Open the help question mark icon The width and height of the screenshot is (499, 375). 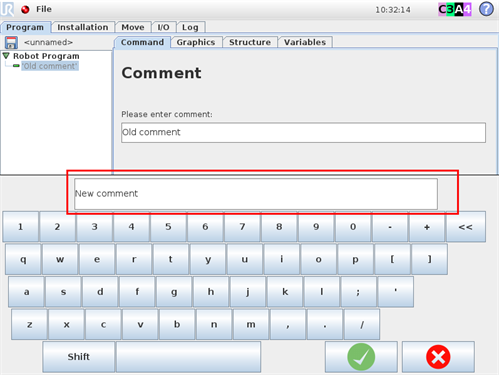tap(486, 9)
